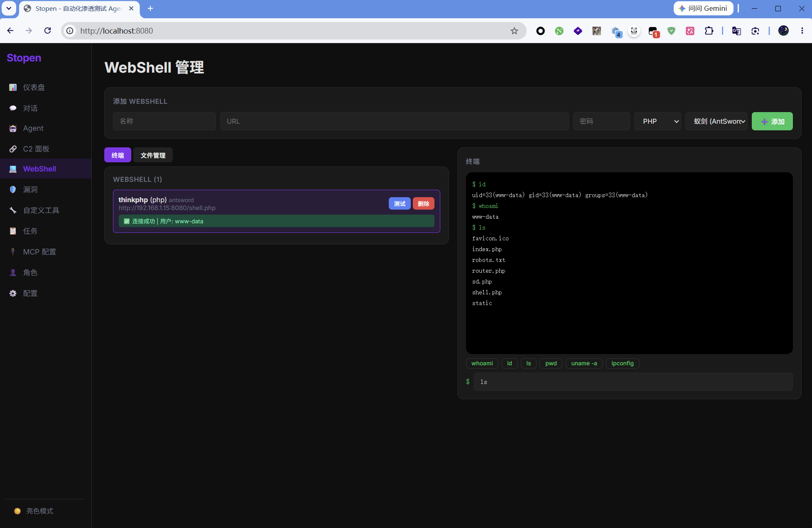Click the shell.php line in terminal output
The width and height of the screenshot is (812, 528).
click(x=487, y=292)
